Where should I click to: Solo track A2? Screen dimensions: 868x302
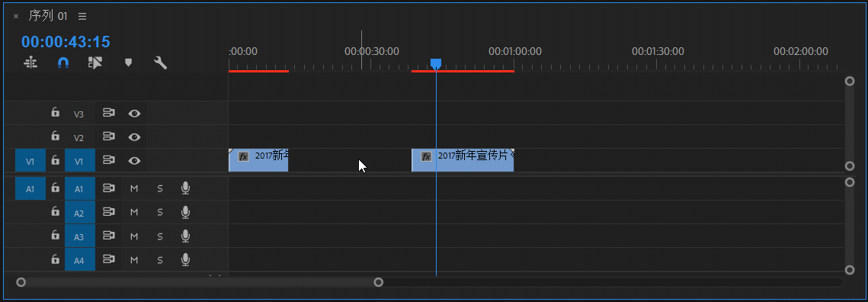click(160, 212)
